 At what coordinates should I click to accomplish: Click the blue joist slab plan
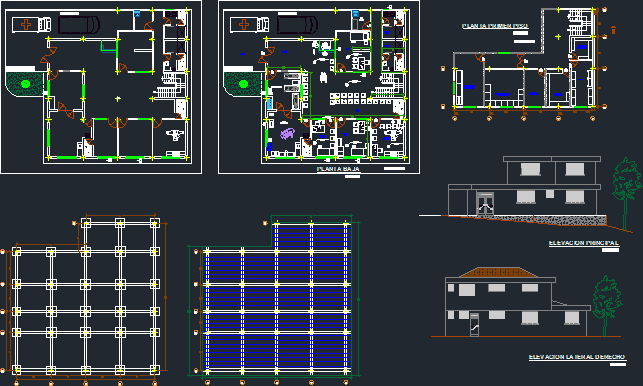[x=277, y=299]
